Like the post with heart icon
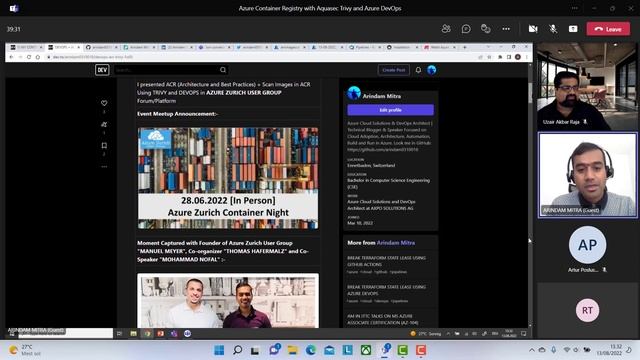 coord(104,103)
